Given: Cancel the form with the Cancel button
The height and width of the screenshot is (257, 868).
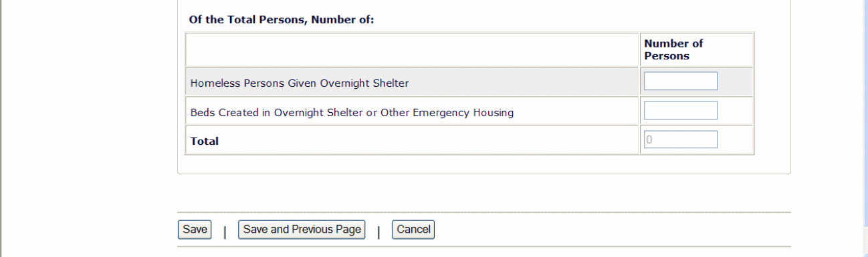Looking at the screenshot, I should click(x=413, y=230).
